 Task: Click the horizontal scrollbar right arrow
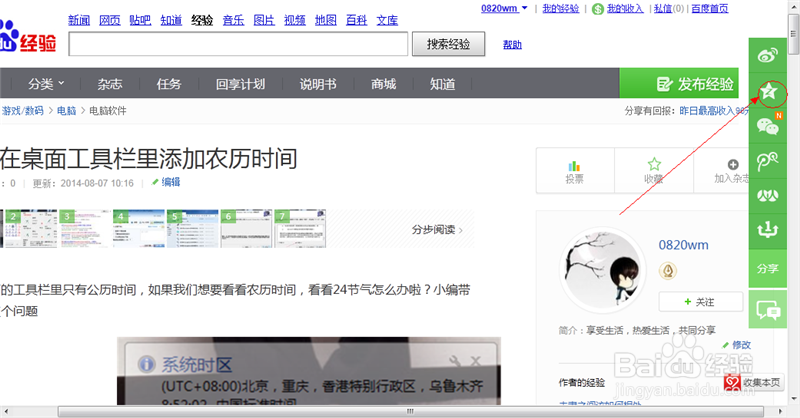pos(780,411)
